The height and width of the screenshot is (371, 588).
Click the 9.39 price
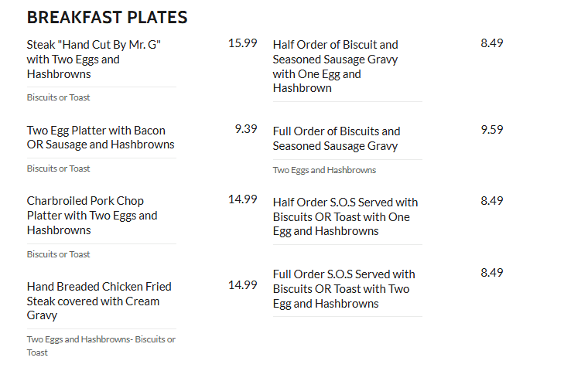point(246,129)
